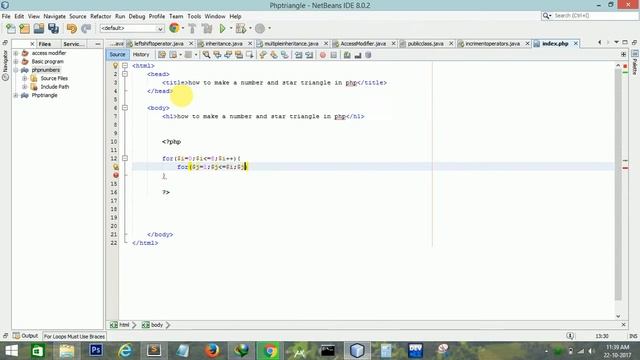Click Find Next Occurrence icon
The image size is (640, 360).
click(x=228, y=55)
